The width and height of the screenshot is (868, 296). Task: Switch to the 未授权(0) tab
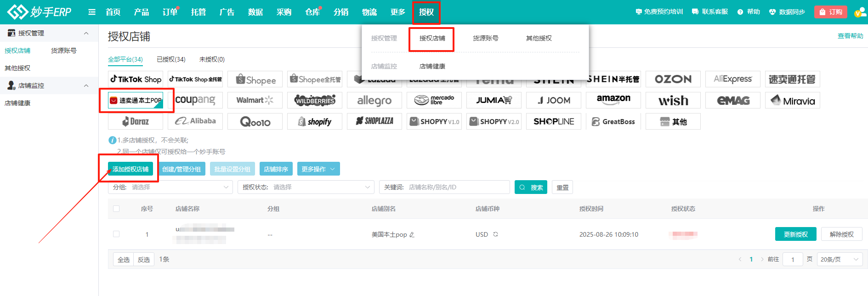pos(212,59)
